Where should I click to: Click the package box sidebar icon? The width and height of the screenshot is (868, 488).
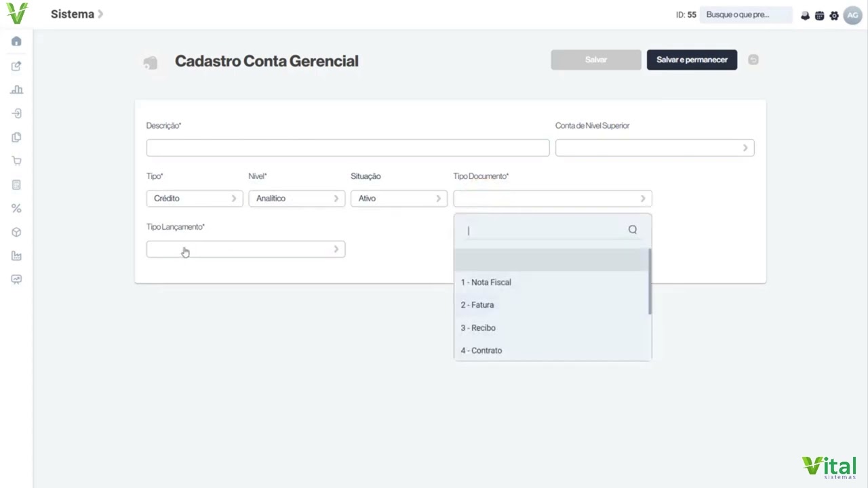[x=16, y=232]
